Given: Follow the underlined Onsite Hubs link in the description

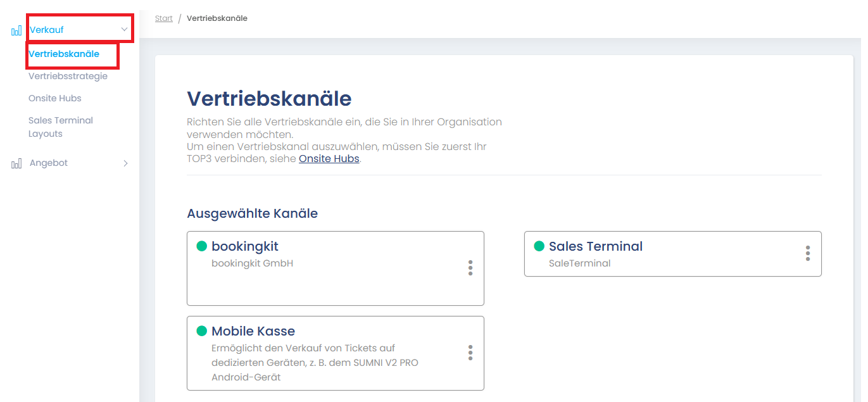Looking at the screenshot, I should pos(329,159).
